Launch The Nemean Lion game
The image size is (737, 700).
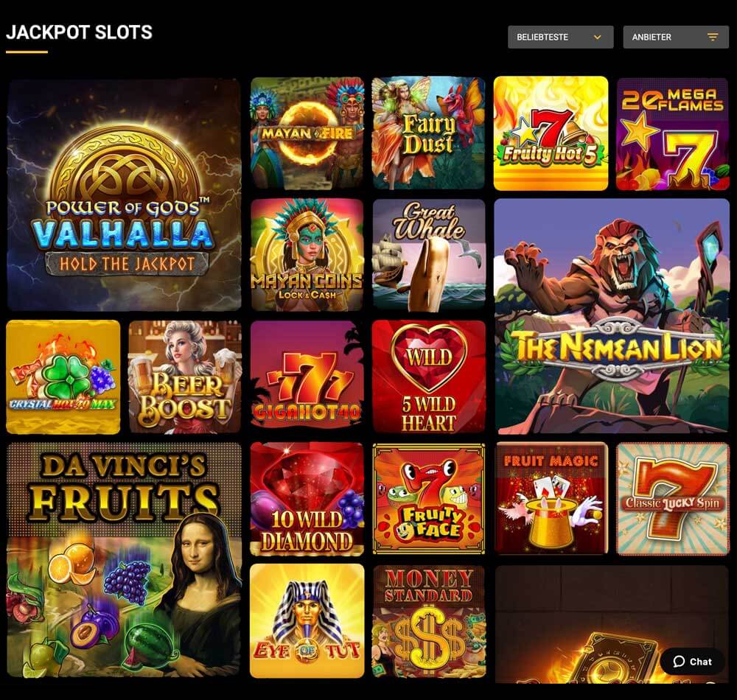coord(612,315)
